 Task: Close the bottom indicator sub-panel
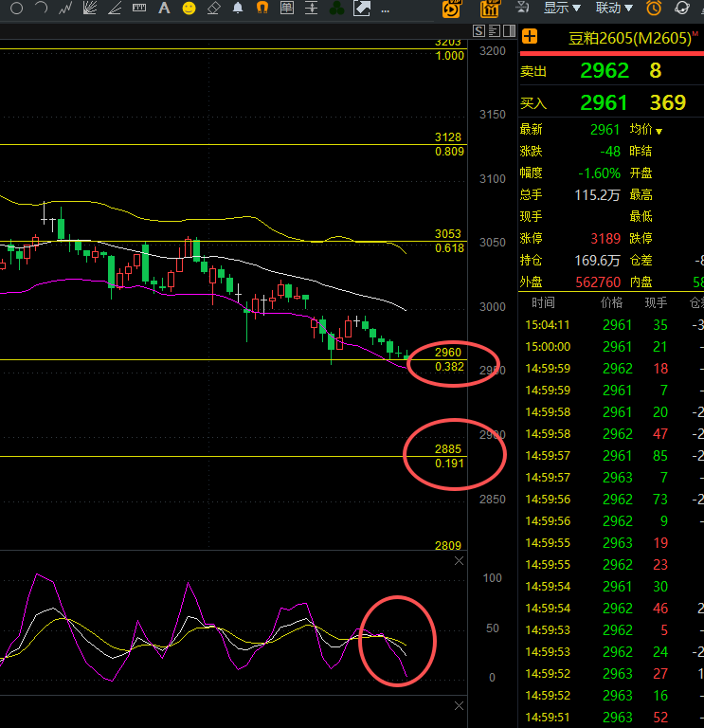point(459,705)
